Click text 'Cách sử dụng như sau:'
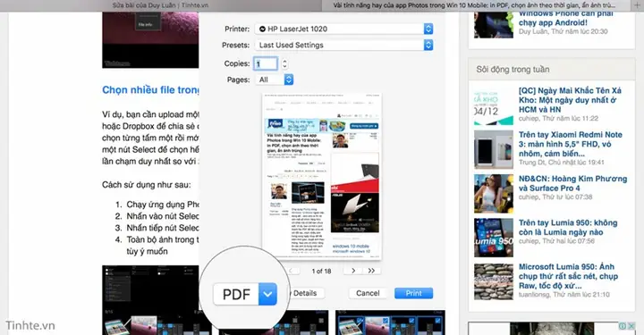 (x=146, y=185)
